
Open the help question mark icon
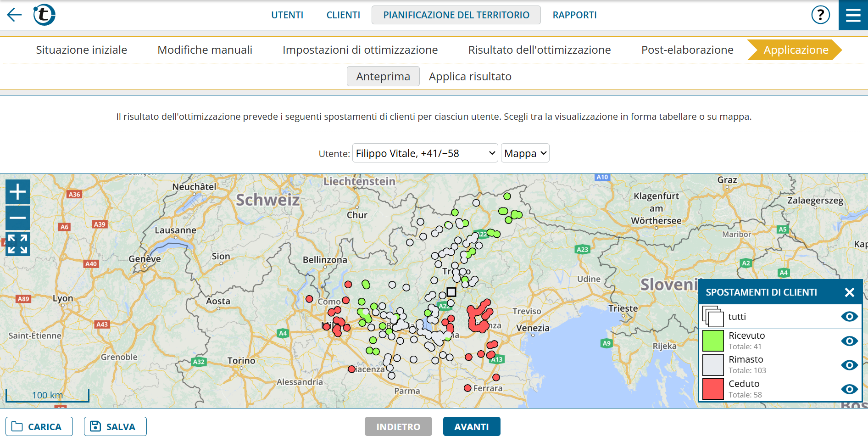click(x=820, y=15)
